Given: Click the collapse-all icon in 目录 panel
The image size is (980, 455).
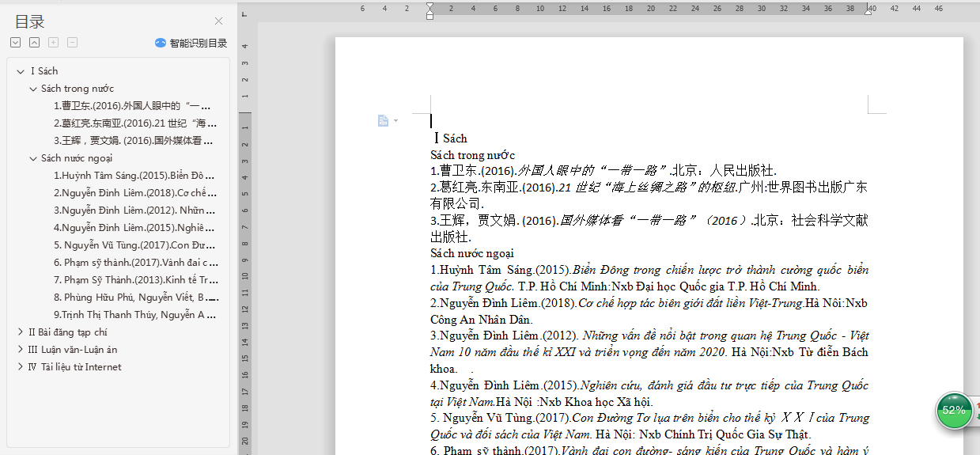Looking at the screenshot, I should (35, 43).
